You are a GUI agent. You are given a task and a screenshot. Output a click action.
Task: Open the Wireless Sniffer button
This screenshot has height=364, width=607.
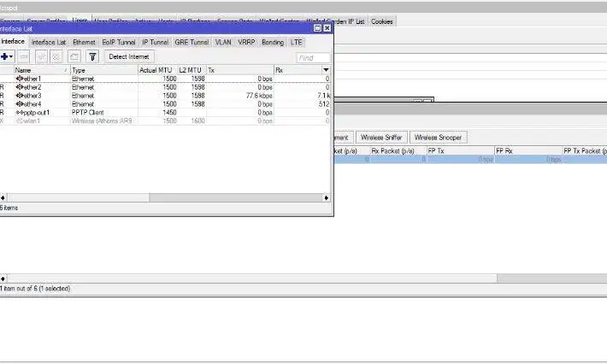click(381, 138)
